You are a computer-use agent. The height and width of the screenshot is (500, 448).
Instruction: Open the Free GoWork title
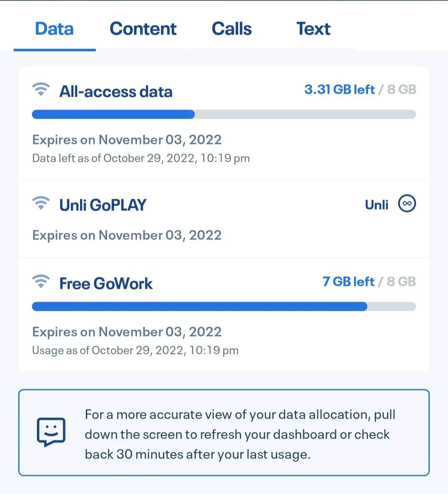106,284
